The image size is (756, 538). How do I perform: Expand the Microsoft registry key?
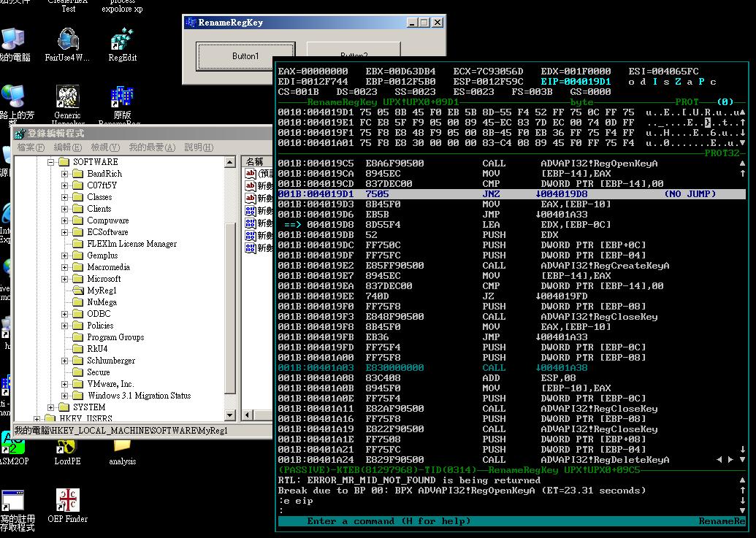coord(65,279)
